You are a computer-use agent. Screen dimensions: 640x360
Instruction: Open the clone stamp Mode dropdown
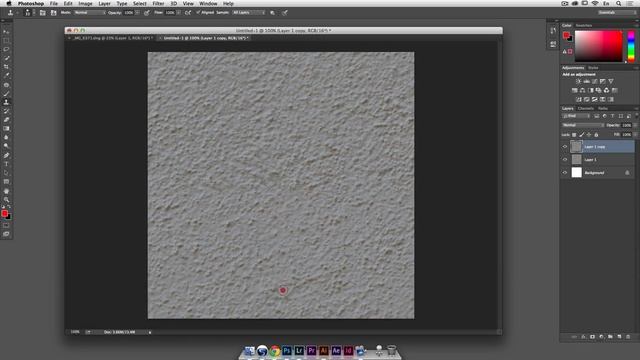click(89, 13)
